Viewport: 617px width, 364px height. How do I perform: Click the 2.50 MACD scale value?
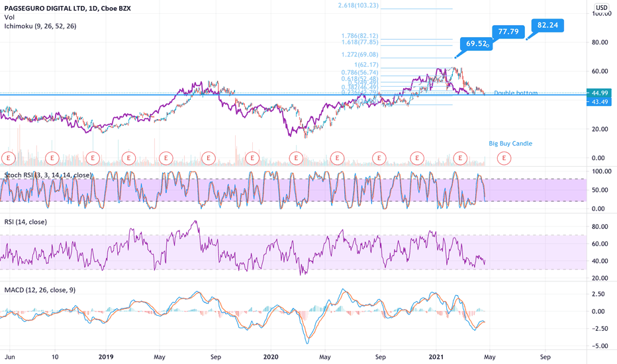[598, 294]
